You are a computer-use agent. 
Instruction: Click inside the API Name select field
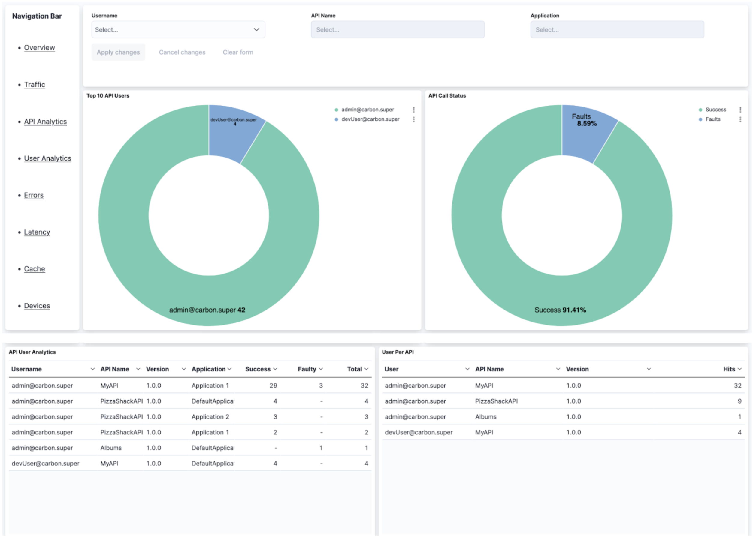[397, 29]
